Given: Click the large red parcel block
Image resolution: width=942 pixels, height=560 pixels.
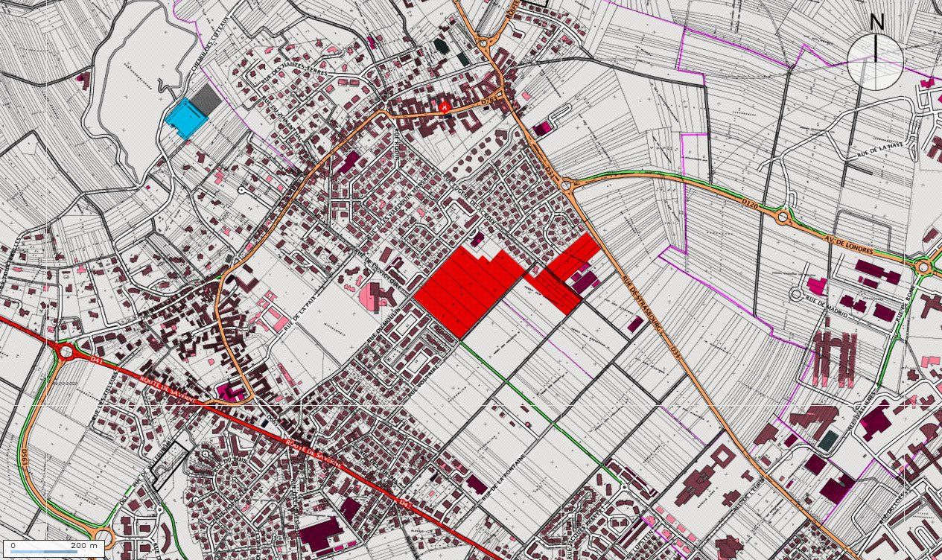Looking at the screenshot, I should [x=471, y=290].
